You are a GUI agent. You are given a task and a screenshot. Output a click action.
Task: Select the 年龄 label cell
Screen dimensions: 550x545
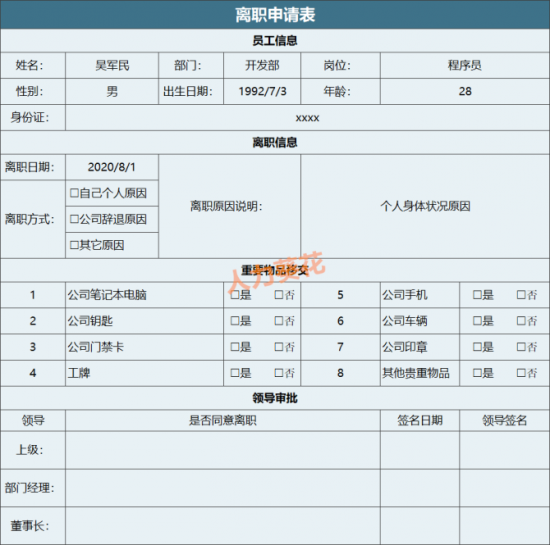[341, 92]
